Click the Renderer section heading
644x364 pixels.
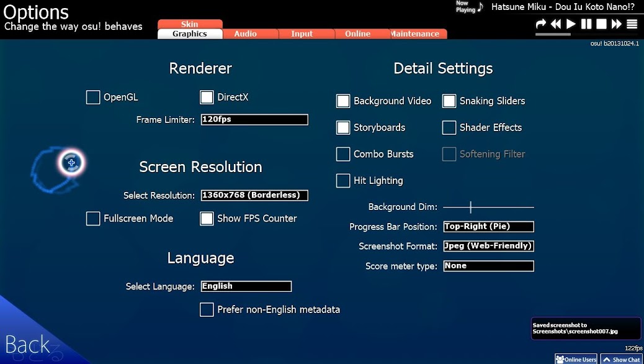pyautogui.click(x=200, y=68)
